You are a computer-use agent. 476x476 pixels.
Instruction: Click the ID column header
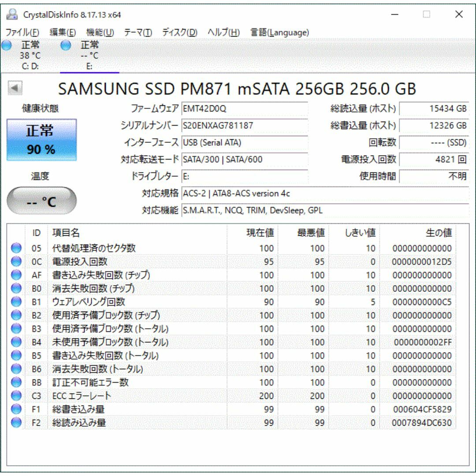[36, 233]
